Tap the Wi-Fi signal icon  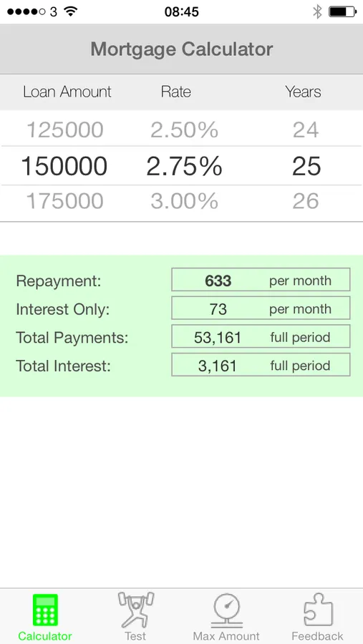71,11
